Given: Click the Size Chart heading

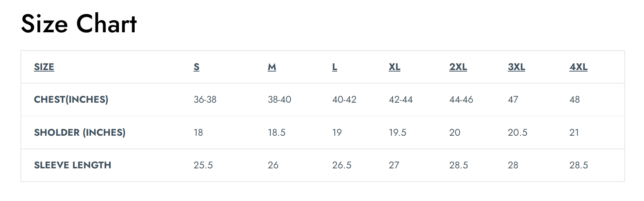Looking at the screenshot, I should point(79,24).
